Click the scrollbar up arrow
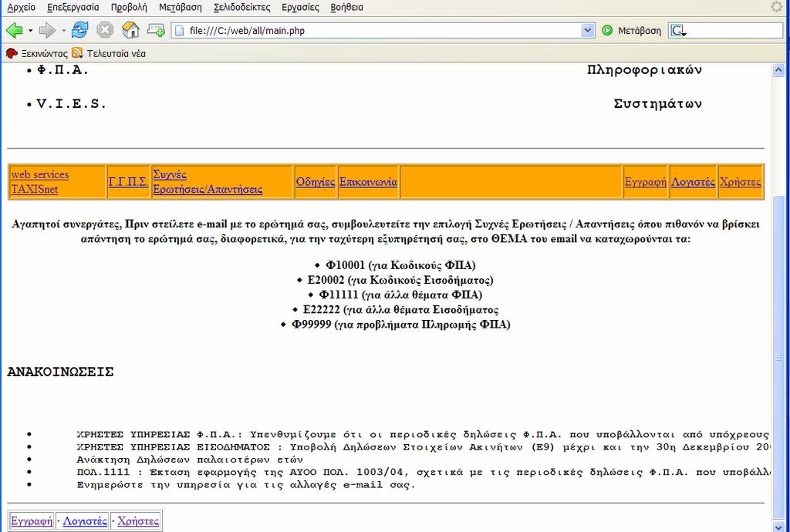Viewport: 790px width, 532px height. pos(778,69)
